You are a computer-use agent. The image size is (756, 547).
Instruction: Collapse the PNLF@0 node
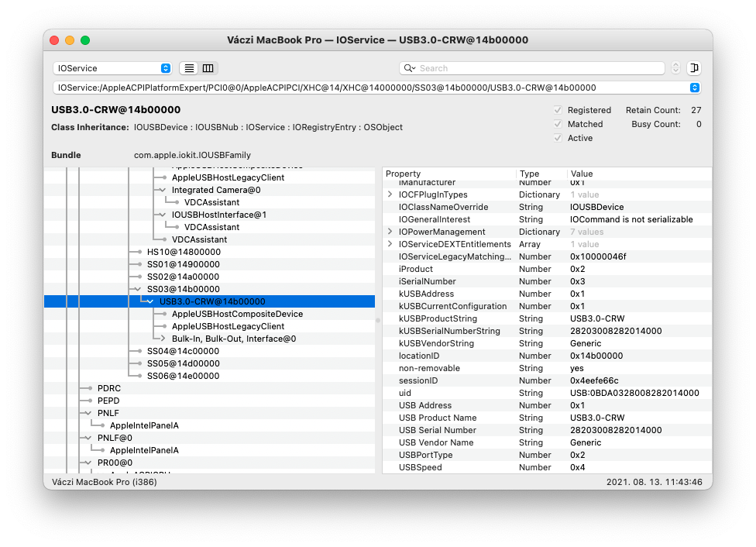[88, 438]
